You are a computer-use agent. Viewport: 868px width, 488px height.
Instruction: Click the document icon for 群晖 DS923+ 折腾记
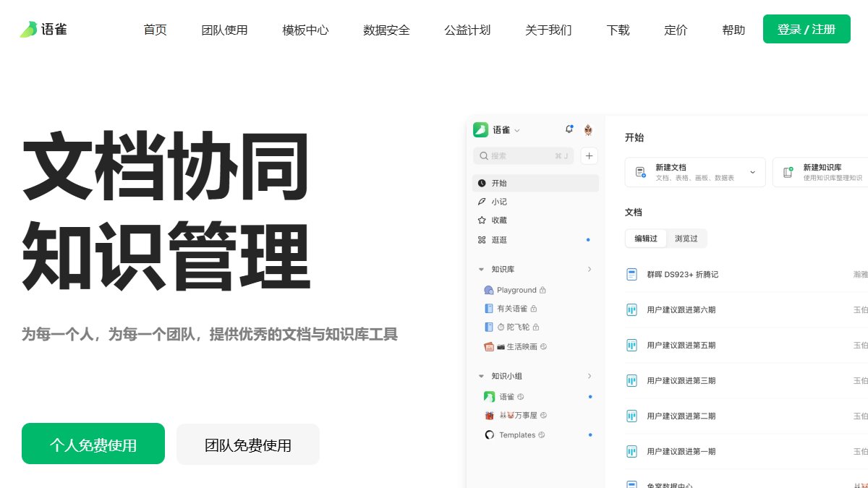[631, 274]
